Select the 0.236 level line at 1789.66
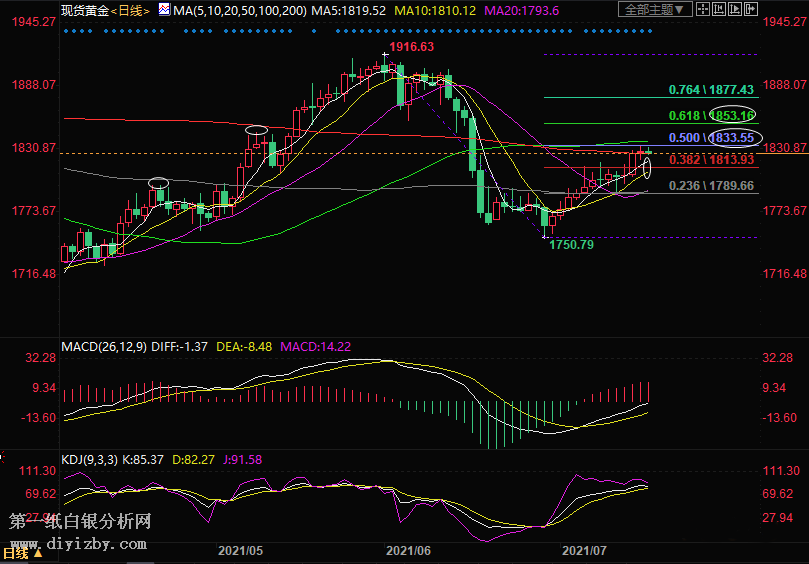 tap(711, 186)
